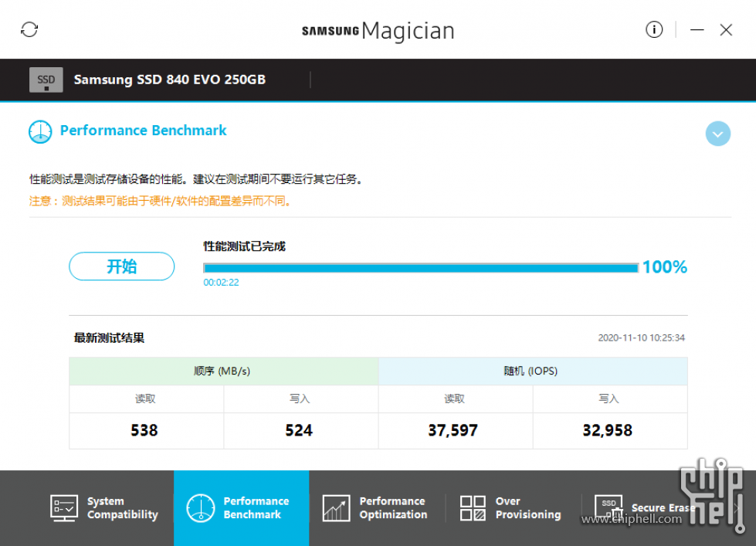Click the Over Provisioning grid icon

(473, 508)
